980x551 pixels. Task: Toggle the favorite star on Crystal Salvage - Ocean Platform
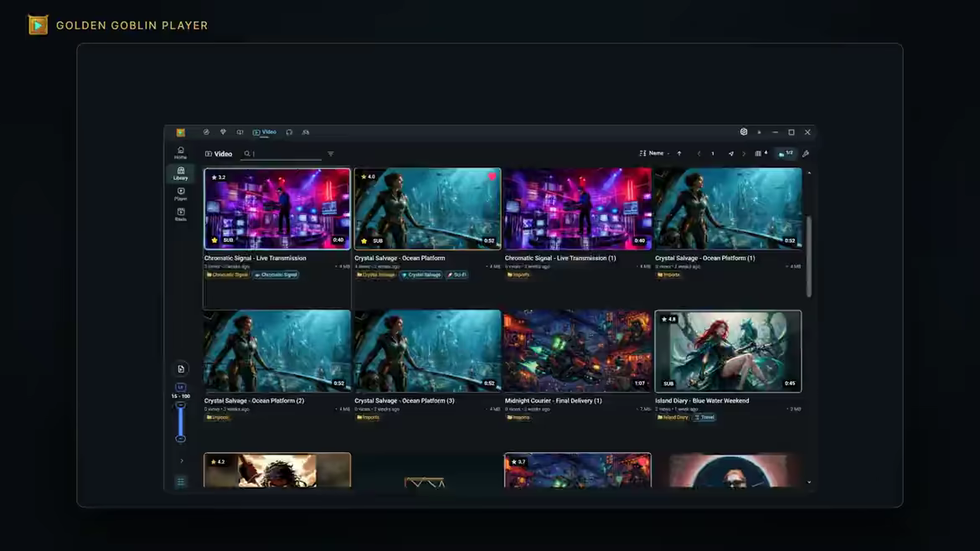pyautogui.click(x=364, y=240)
